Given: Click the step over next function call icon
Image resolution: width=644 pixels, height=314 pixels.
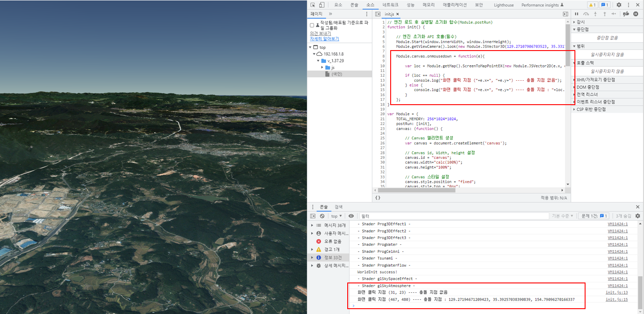Looking at the screenshot, I should tap(586, 14).
